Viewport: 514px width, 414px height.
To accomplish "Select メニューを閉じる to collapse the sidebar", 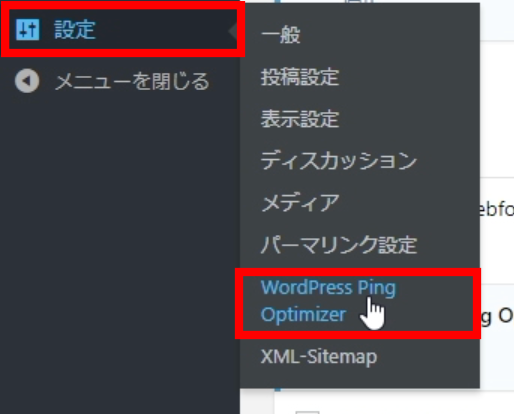I will tap(132, 82).
